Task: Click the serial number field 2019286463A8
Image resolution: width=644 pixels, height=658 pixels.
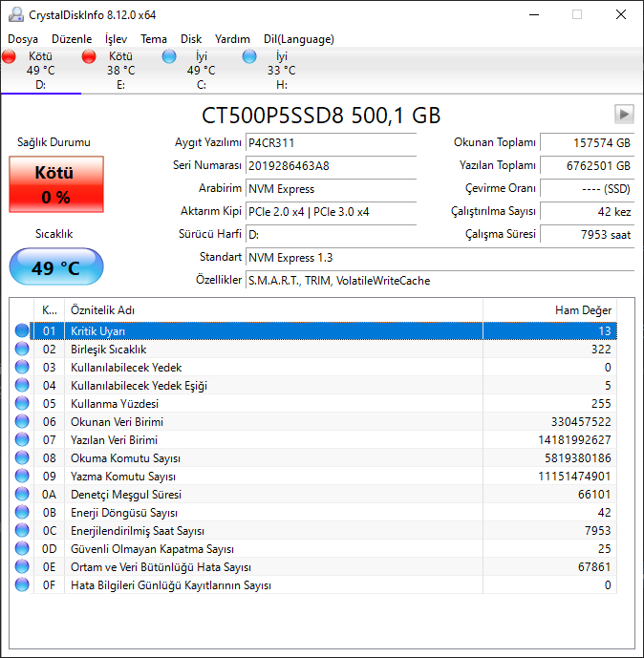Action: coord(331,165)
